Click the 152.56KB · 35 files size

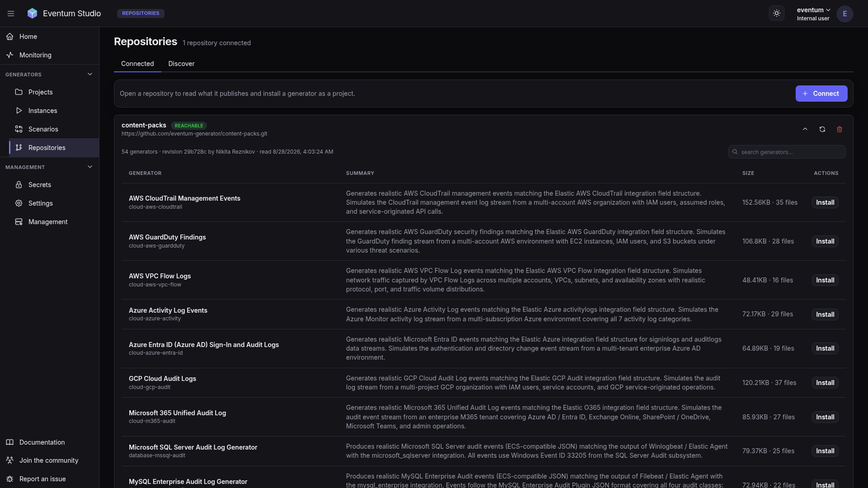pos(770,202)
